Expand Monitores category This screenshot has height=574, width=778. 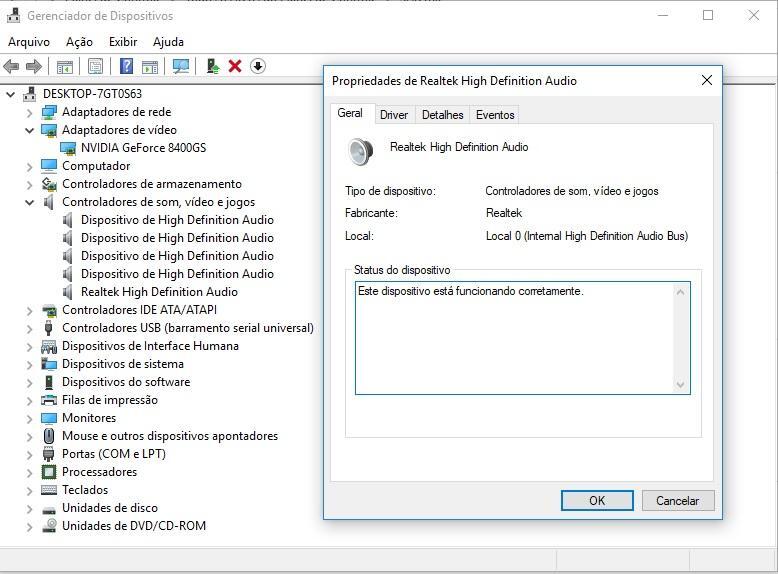tap(30, 419)
